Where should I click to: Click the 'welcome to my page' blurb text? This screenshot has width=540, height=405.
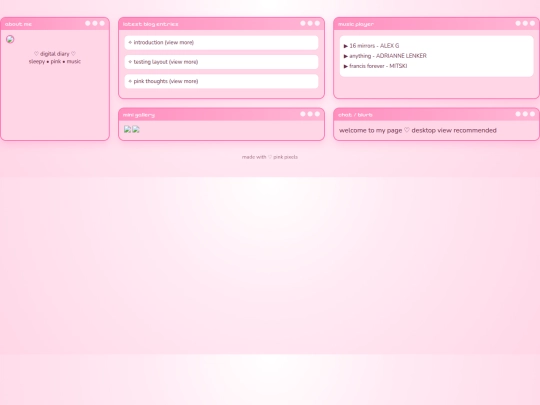pos(418,131)
